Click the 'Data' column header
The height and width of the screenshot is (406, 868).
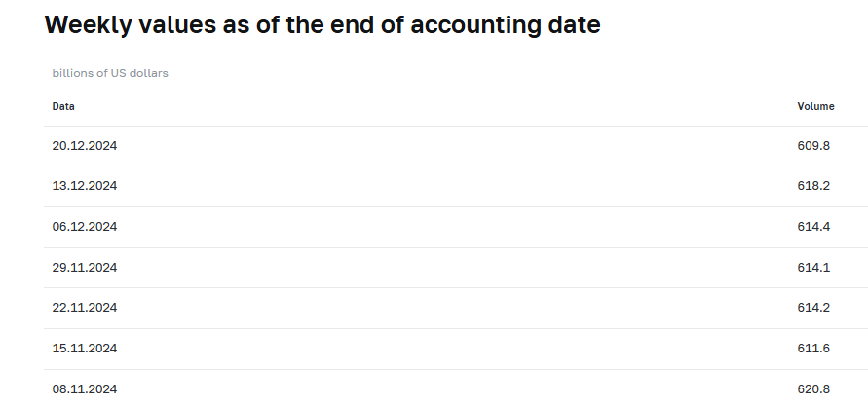[x=63, y=106]
